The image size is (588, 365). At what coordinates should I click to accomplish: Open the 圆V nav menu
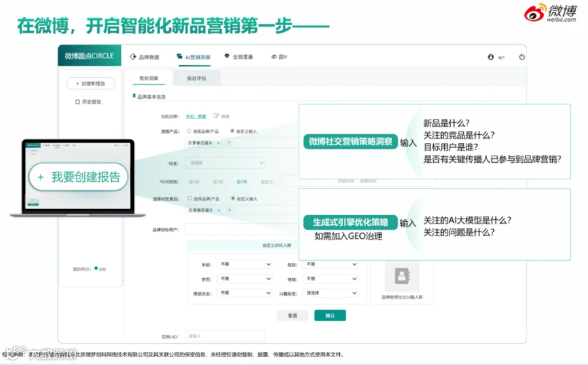click(x=280, y=57)
